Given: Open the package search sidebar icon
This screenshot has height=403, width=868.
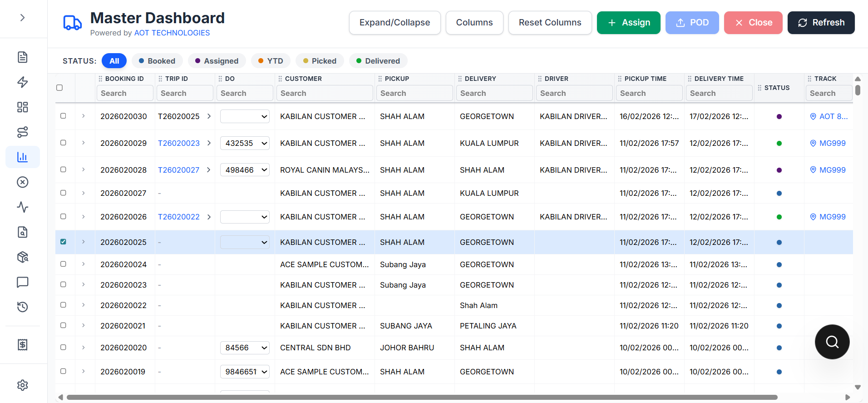Looking at the screenshot, I should [23, 257].
